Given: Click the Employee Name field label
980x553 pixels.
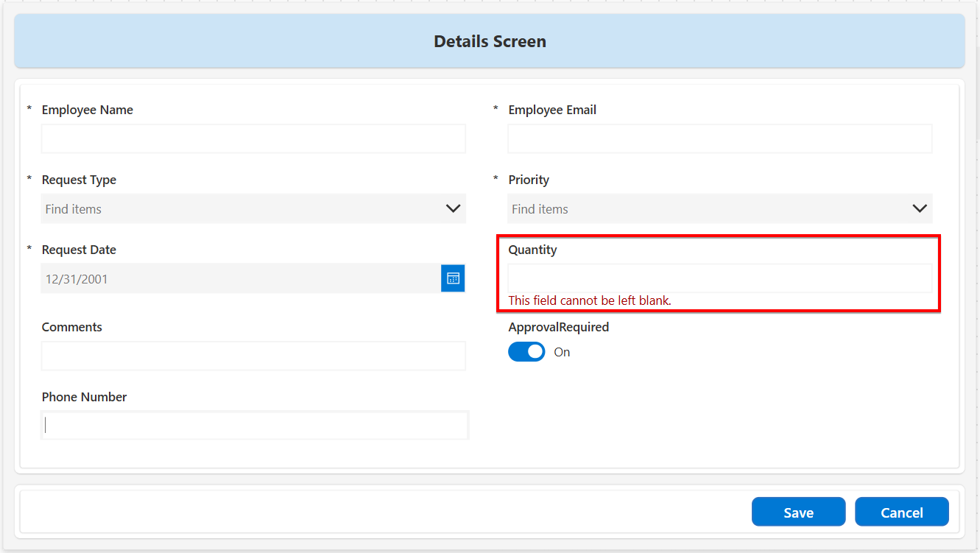Looking at the screenshot, I should click(x=87, y=110).
